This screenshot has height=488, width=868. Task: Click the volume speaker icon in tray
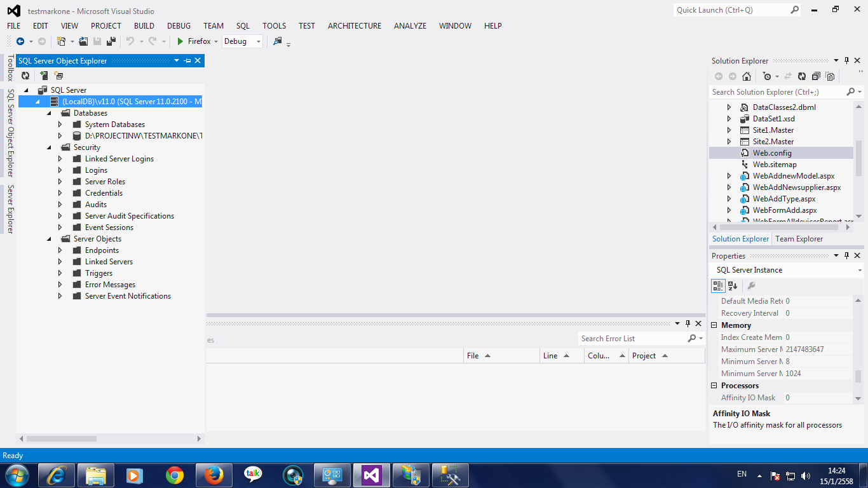[x=806, y=475]
